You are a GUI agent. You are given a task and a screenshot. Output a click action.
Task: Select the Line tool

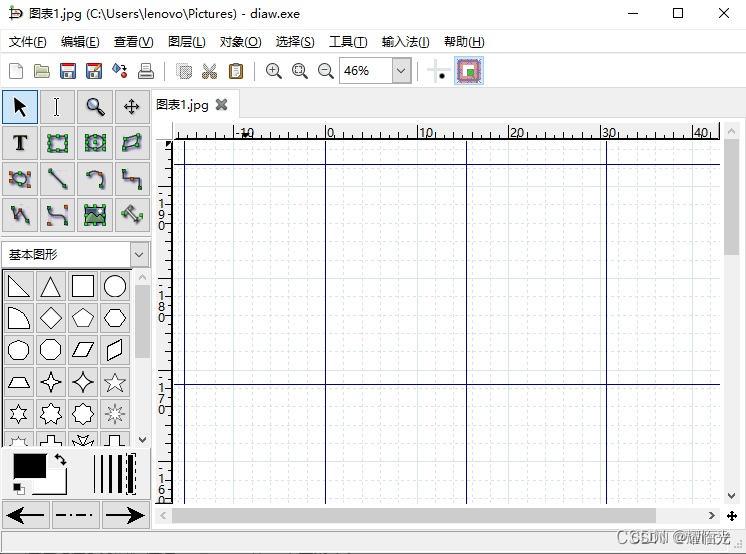(57, 179)
